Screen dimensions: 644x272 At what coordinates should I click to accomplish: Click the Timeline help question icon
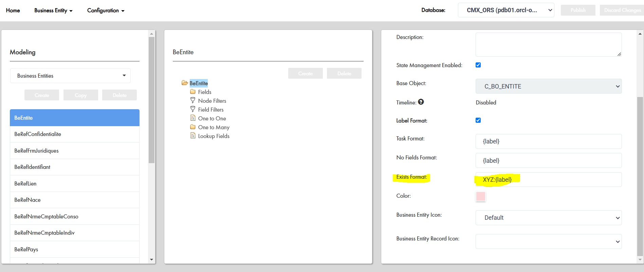pyautogui.click(x=421, y=102)
